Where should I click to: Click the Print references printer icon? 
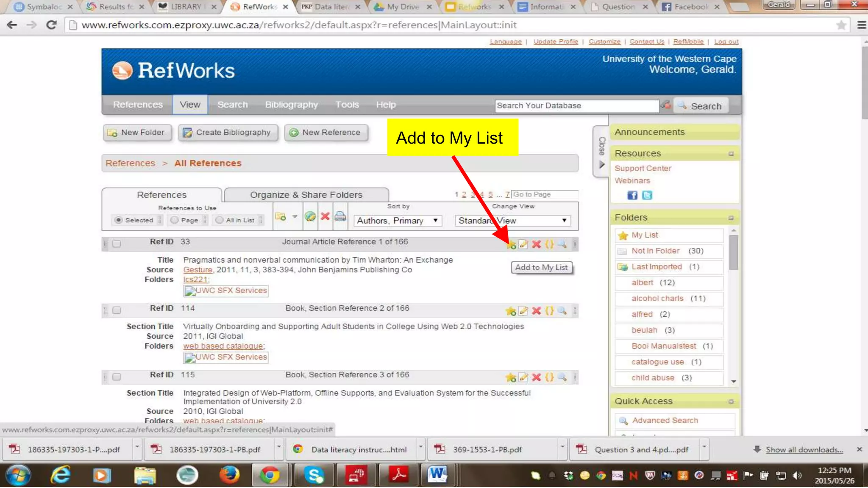[340, 217]
